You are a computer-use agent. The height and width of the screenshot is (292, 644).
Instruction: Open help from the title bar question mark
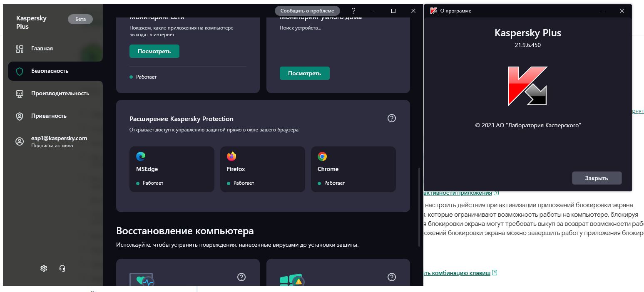353,11
